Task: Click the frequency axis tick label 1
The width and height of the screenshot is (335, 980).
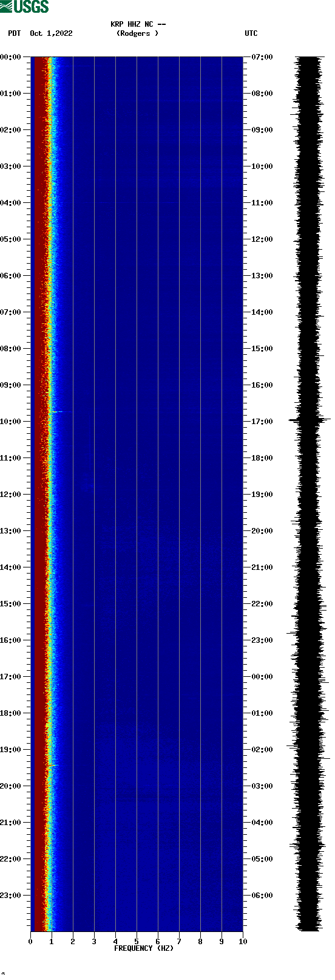Action: coord(52,942)
